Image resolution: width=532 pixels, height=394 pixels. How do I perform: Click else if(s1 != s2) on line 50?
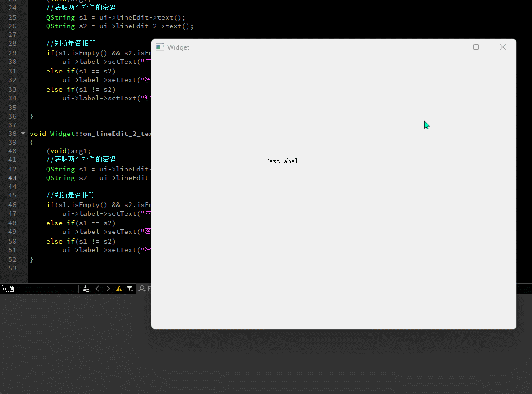[81, 241]
